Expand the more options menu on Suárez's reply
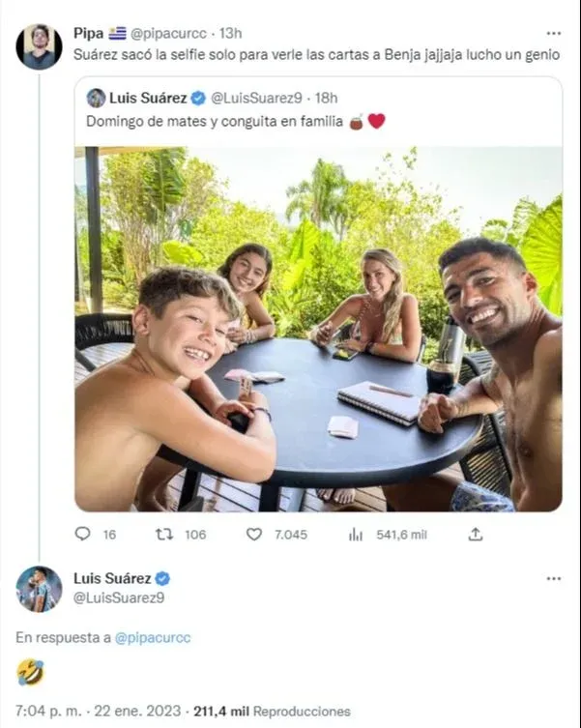Image resolution: width=581 pixels, height=728 pixels. click(553, 578)
